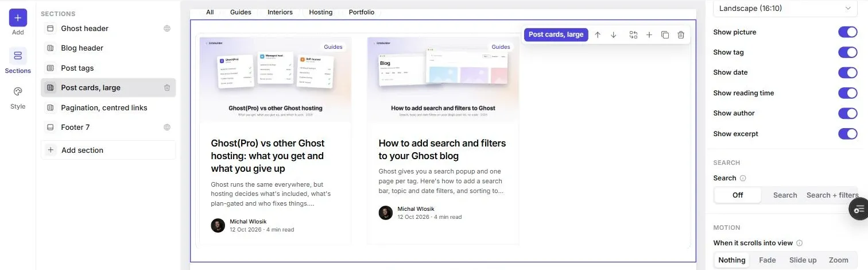
Task: Click the info icon beside When it scrolls into view
Action: point(800,243)
